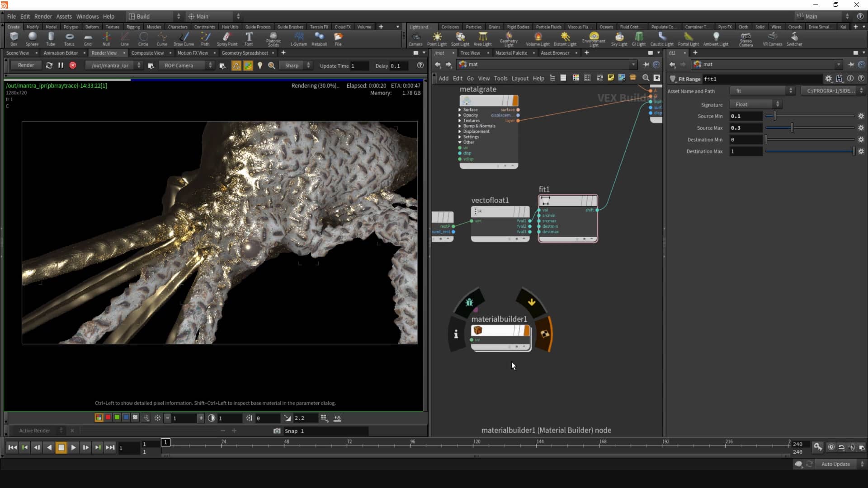The image size is (868, 488).
Task: Pause the active IPR render
Action: [61, 65]
